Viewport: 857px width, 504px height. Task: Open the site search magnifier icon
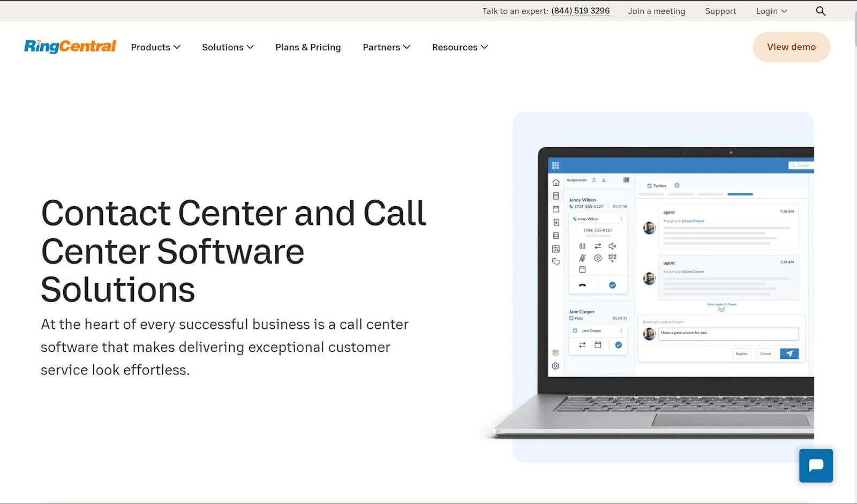click(x=821, y=11)
